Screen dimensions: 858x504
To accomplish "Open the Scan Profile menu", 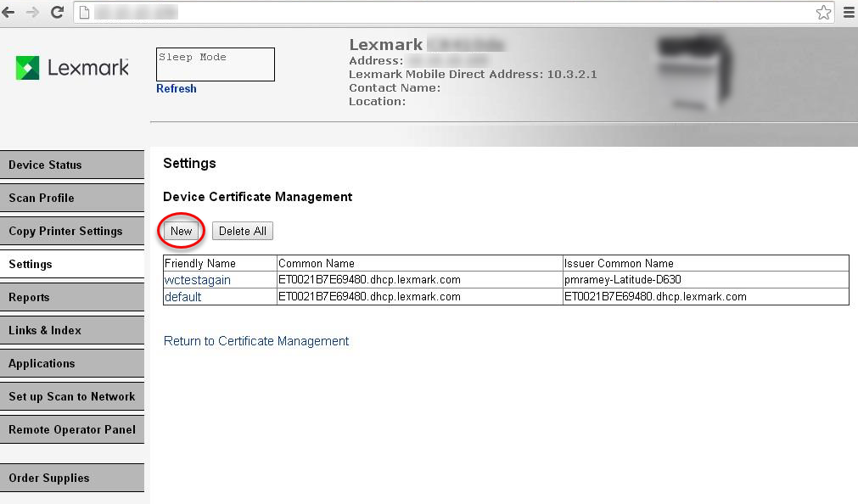I will click(72, 198).
